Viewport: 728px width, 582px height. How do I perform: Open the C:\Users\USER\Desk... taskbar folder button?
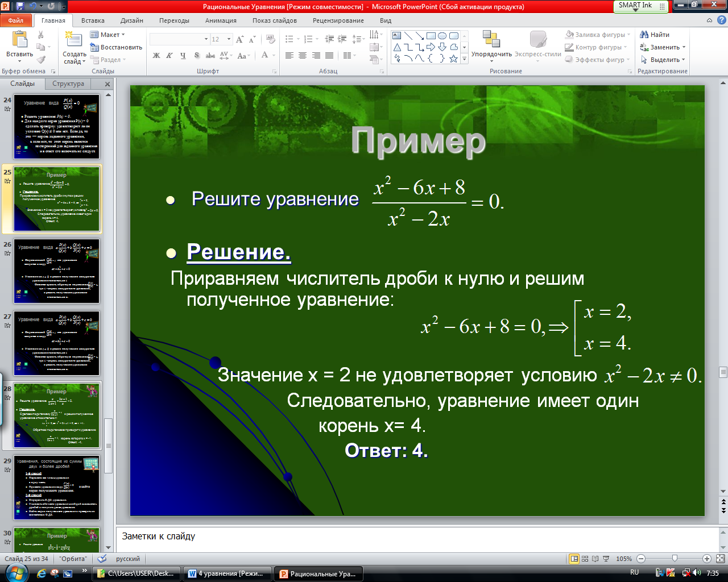pyautogui.click(x=136, y=573)
